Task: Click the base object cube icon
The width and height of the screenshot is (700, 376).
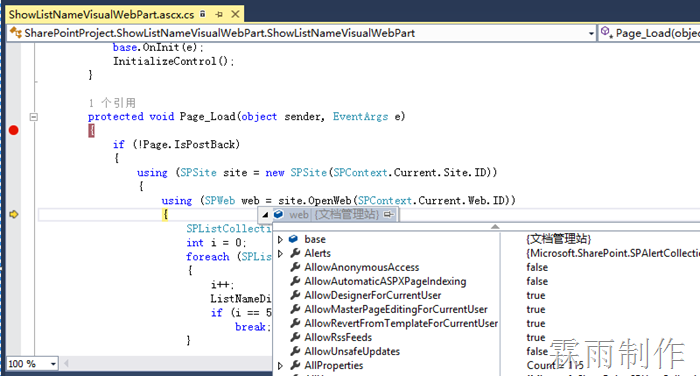Action: [293, 239]
